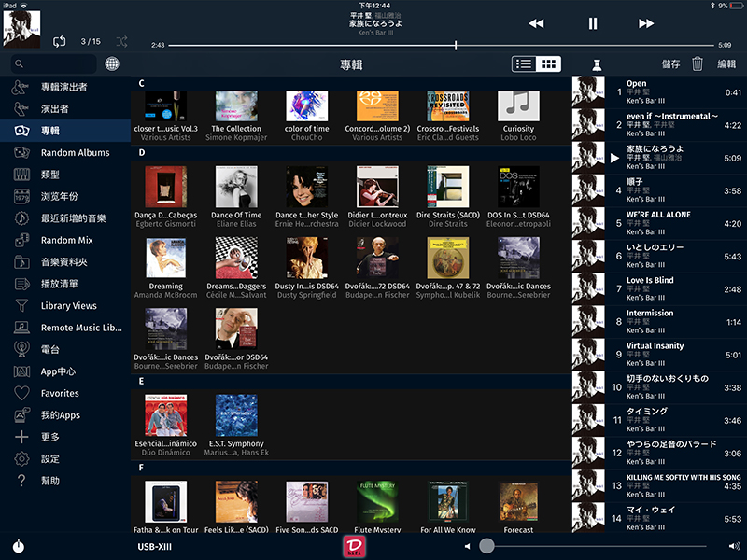This screenshot has width=747, height=560.
Task: Expand the 更多 sidebar item
Action: coord(50,437)
